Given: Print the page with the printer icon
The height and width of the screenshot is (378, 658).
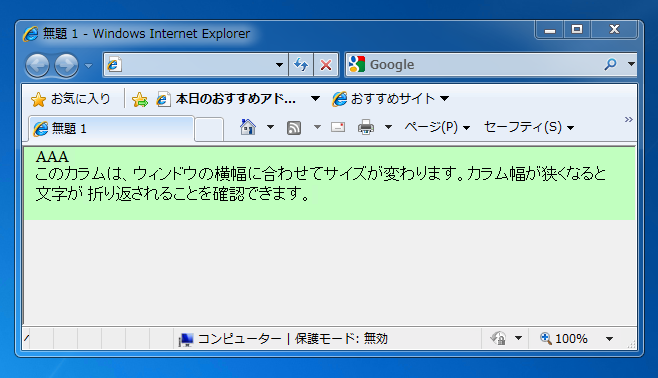Looking at the screenshot, I should pyautogui.click(x=366, y=127).
